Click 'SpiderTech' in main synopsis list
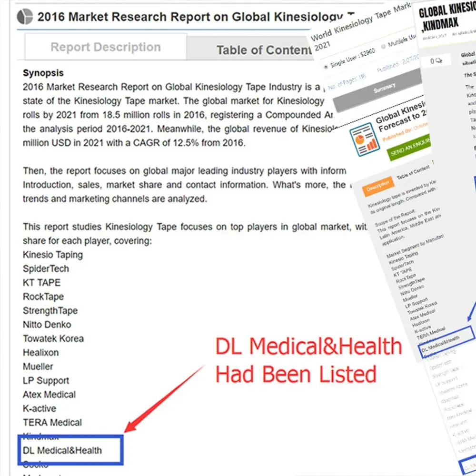Image resolution: width=476 pixels, height=476 pixels. (x=46, y=268)
